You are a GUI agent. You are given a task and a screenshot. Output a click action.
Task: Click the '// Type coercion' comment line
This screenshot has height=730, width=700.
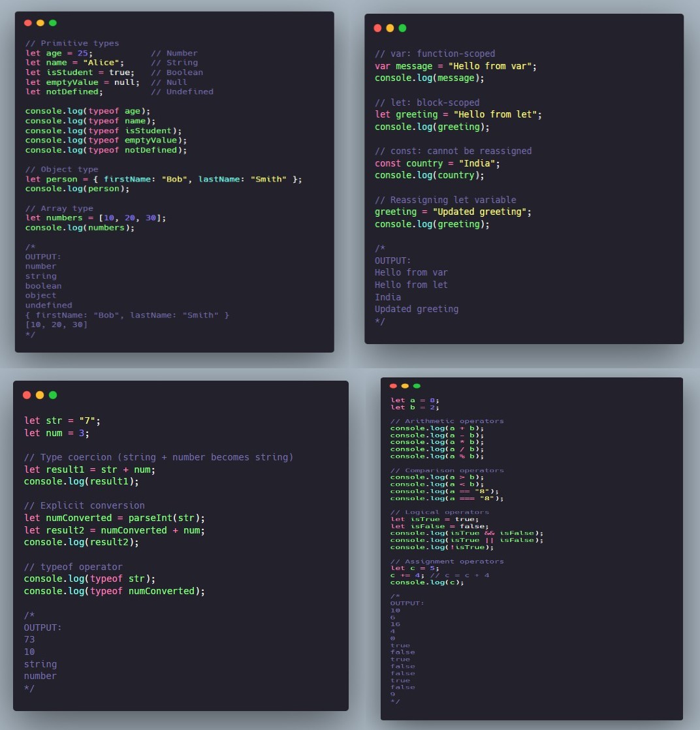(x=159, y=457)
